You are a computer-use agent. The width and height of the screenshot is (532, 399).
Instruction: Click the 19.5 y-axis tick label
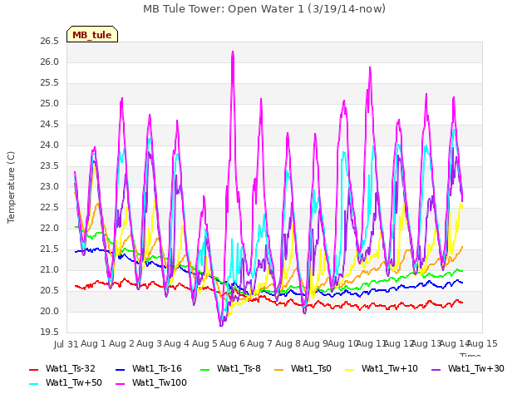coord(50,332)
